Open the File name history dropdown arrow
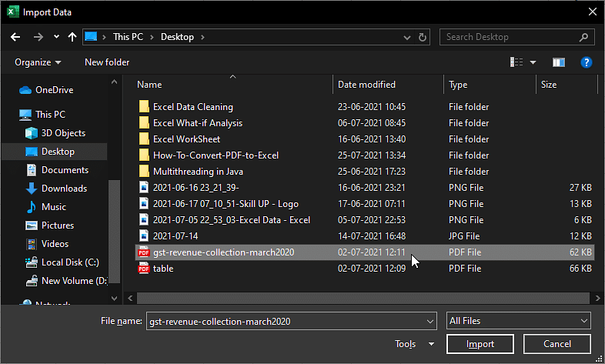The height and width of the screenshot is (364, 605). 430,321
